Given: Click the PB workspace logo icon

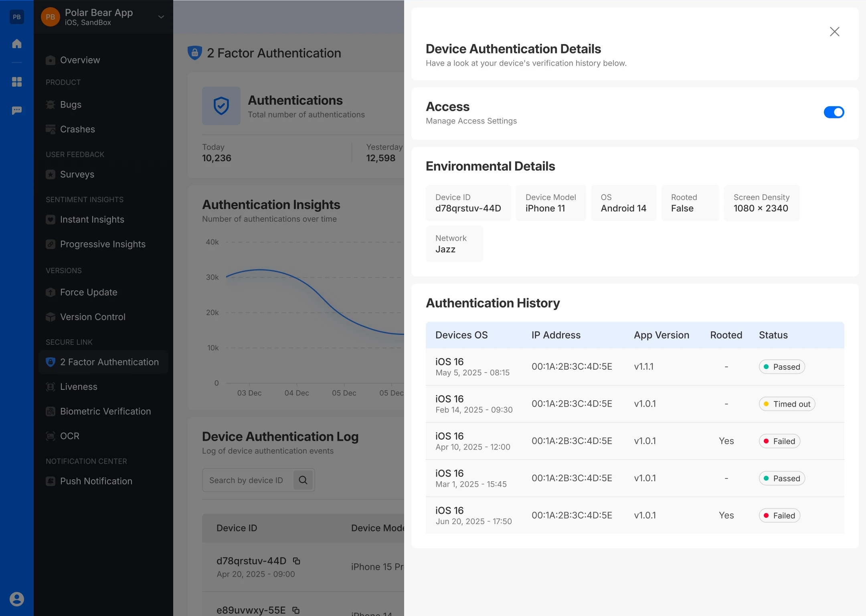Looking at the screenshot, I should 17,17.
